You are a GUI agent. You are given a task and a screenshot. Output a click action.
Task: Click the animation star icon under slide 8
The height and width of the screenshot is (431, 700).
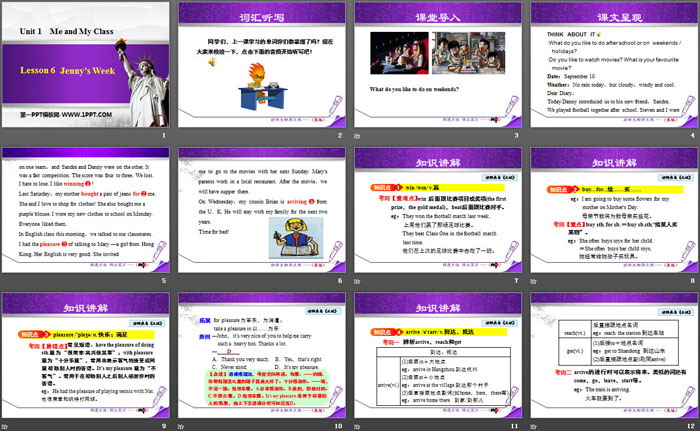click(533, 281)
